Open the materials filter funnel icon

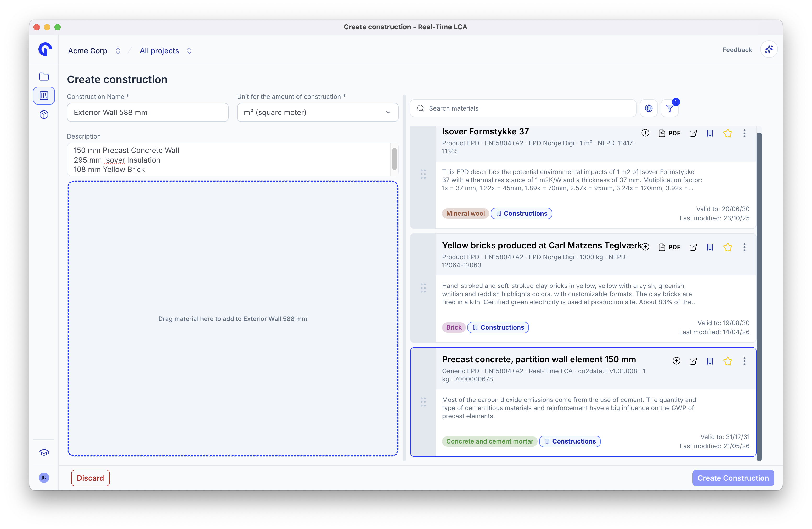(670, 108)
